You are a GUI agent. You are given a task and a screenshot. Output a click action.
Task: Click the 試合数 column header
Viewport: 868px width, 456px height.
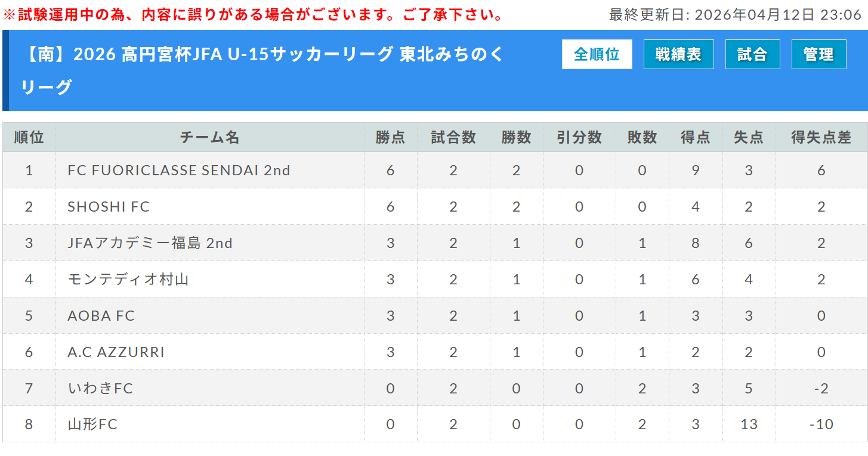(453, 138)
